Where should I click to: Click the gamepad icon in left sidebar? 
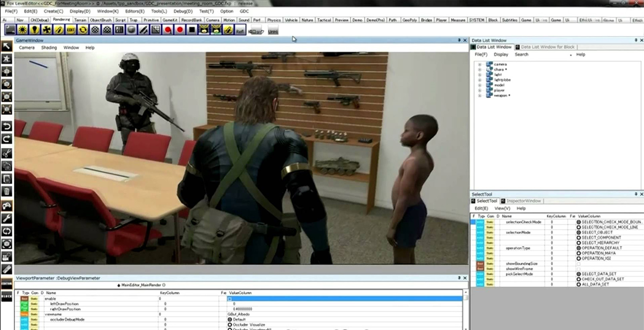(7, 206)
